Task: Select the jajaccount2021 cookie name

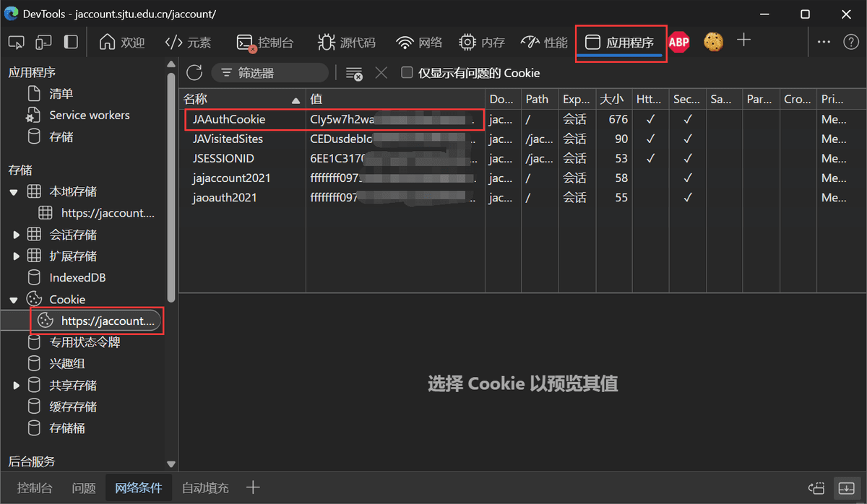Action: tap(232, 178)
